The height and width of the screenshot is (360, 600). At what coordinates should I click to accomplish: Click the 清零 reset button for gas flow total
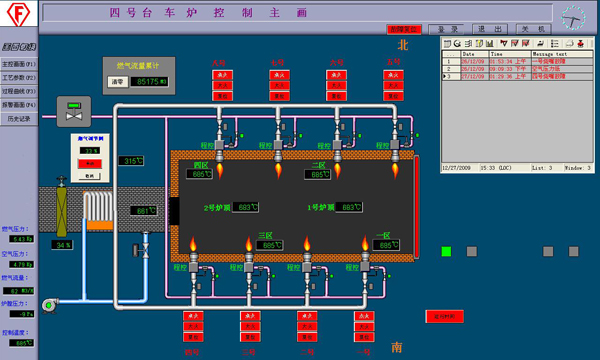[x=117, y=81]
